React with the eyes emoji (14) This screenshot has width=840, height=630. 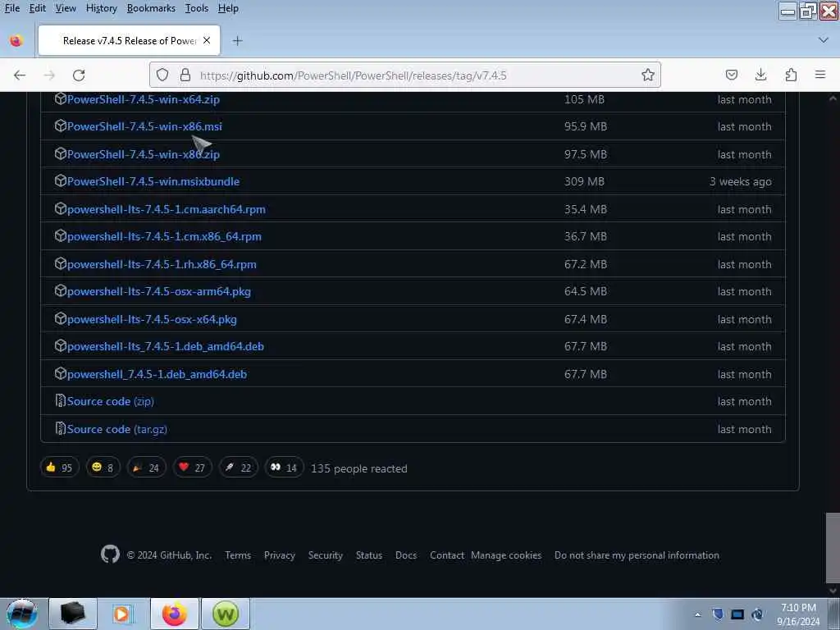(284, 468)
